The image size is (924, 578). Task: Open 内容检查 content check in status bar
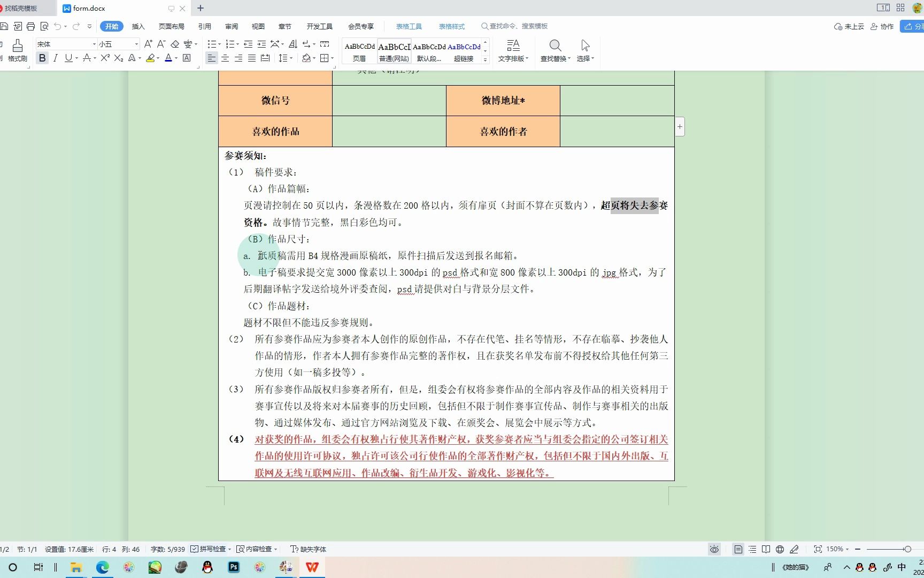257,549
